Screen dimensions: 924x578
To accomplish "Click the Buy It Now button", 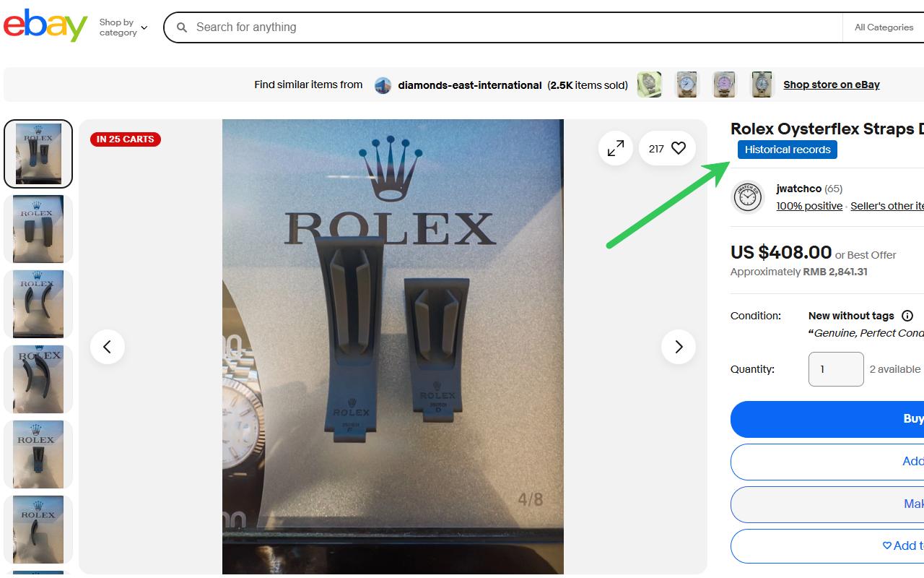I will coord(827,419).
